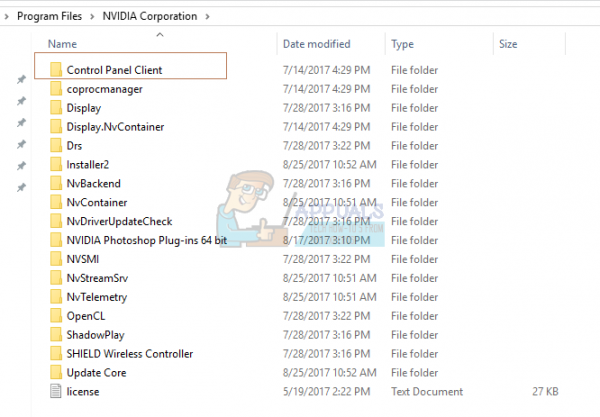Click the NvDriverUpdateCheck folder icon
Image resolution: width=600 pixels, height=417 pixels.
56,221
